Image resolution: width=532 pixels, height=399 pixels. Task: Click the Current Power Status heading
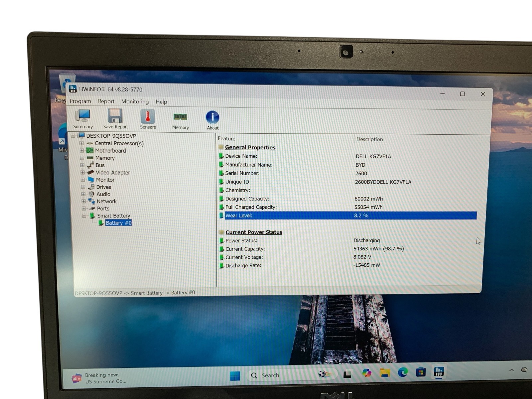point(254,232)
